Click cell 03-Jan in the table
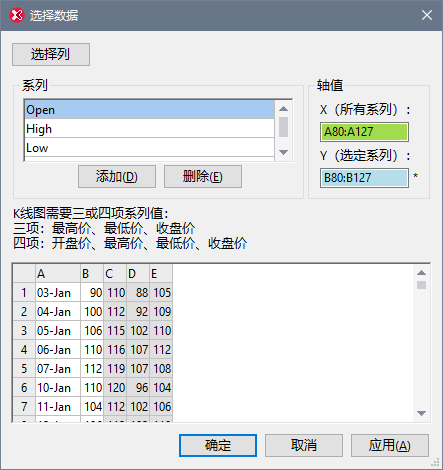This screenshot has height=470, width=443. pos(58,293)
